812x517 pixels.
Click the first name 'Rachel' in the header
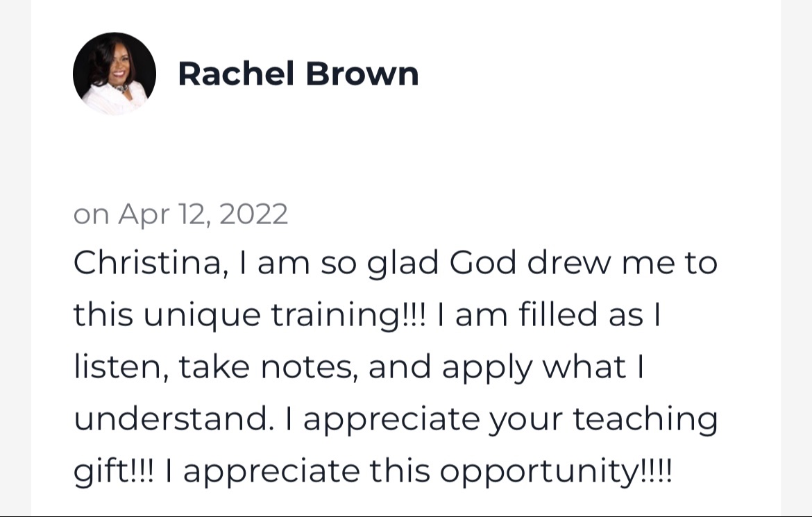[x=236, y=74]
